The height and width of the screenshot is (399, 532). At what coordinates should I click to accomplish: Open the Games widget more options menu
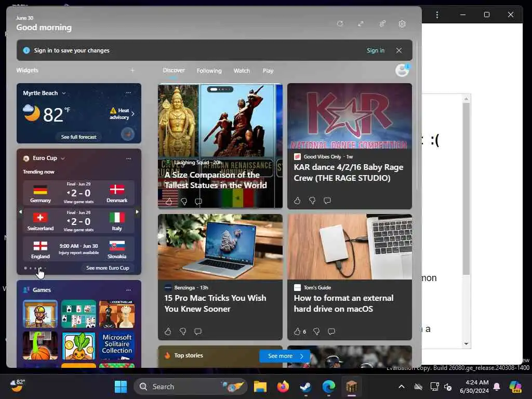coord(128,290)
